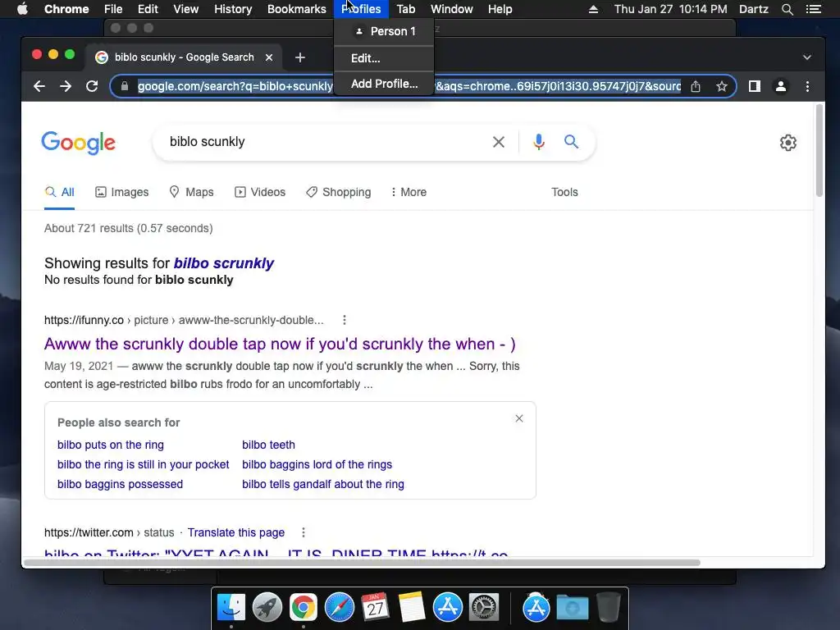Click inside the Google search input
840x630 pixels.
click(322, 141)
